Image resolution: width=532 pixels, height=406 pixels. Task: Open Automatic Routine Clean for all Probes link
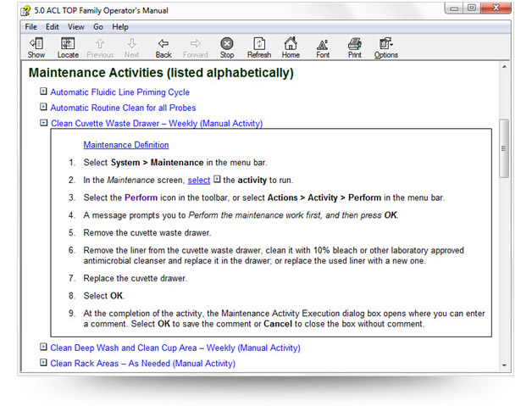point(123,108)
